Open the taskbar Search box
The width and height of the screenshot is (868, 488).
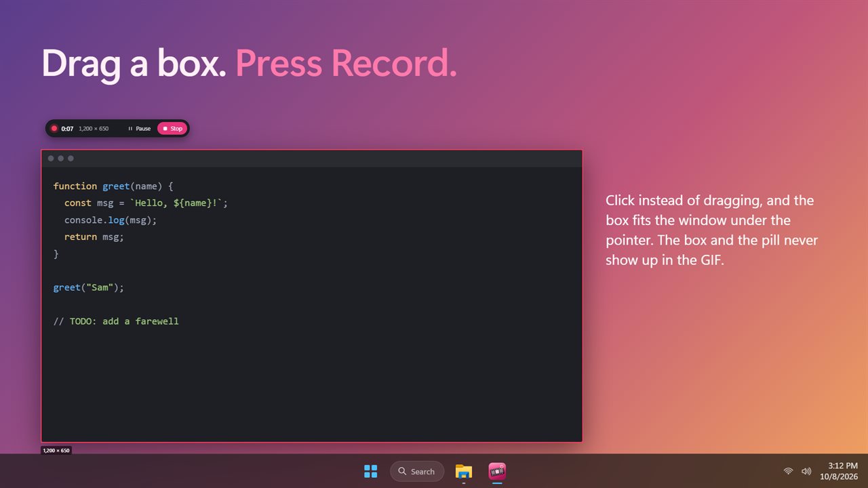coord(417,471)
